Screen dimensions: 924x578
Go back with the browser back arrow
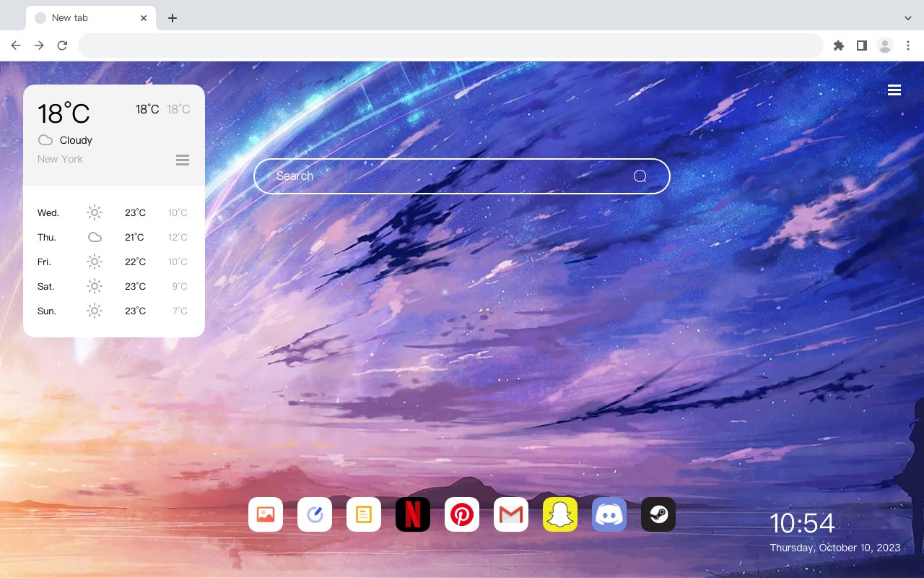[16, 46]
